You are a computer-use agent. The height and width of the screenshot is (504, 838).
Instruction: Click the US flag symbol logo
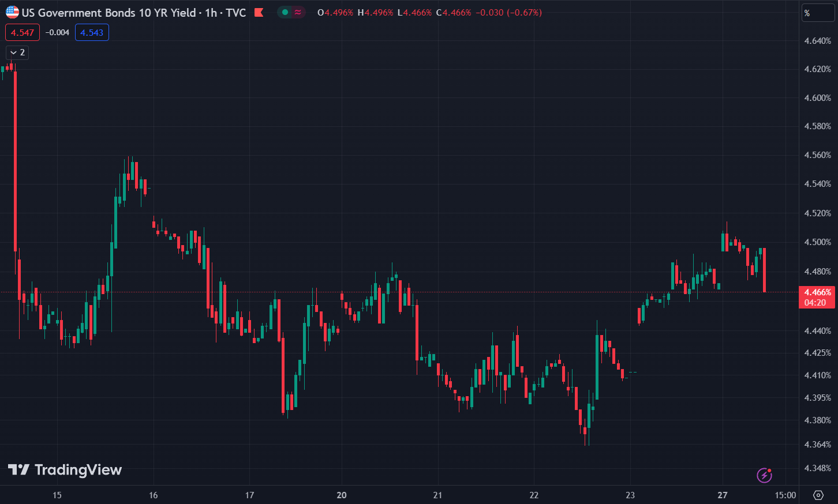(12, 12)
